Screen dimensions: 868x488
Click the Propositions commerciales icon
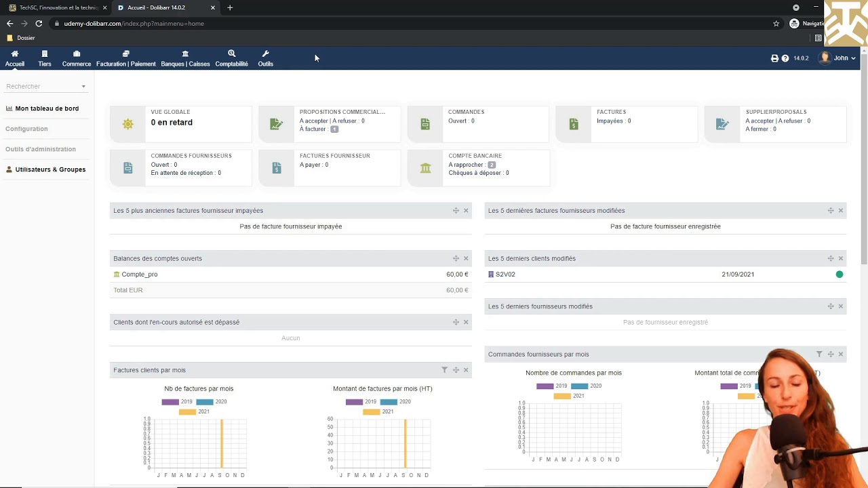pos(276,124)
